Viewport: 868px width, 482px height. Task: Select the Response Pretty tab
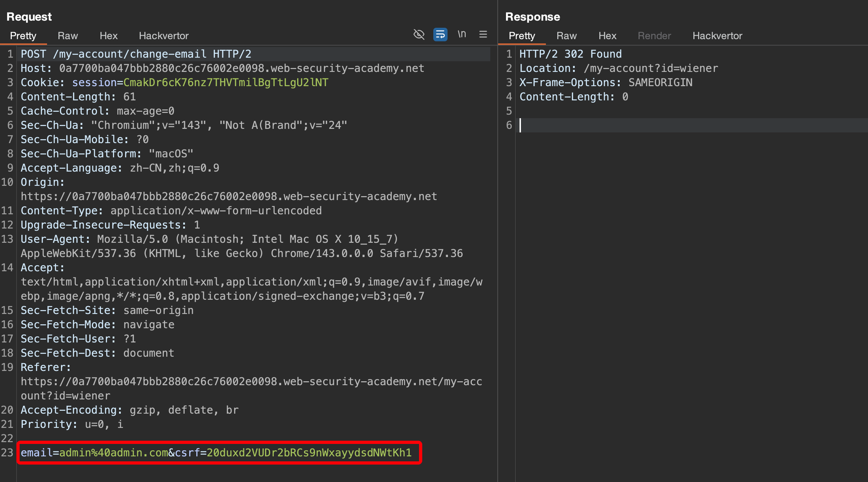point(522,36)
